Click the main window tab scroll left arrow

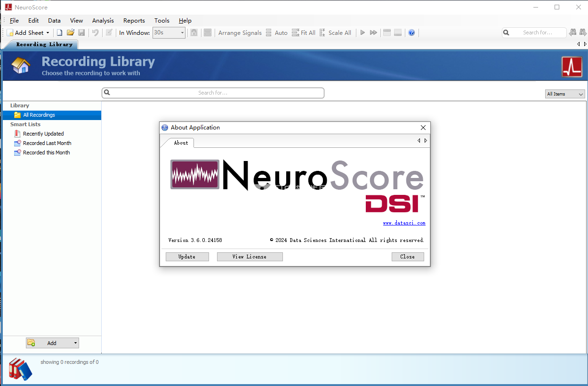579,44
